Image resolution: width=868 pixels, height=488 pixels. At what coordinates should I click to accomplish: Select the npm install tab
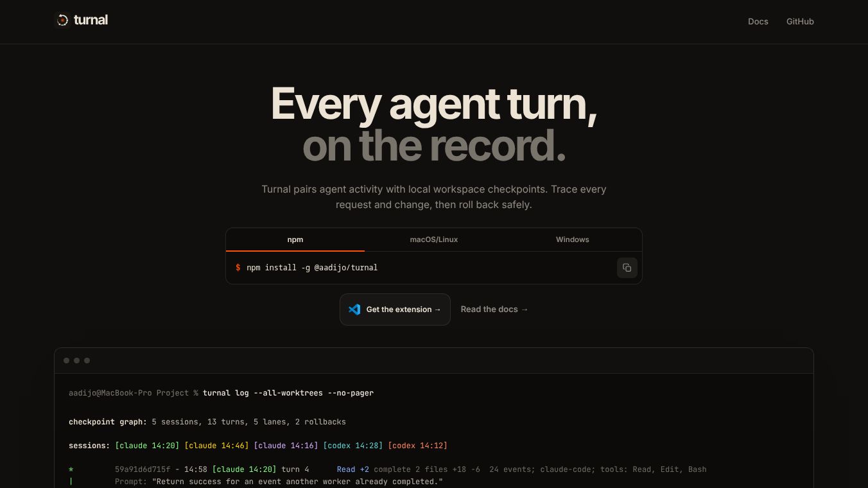pos(295,240)
